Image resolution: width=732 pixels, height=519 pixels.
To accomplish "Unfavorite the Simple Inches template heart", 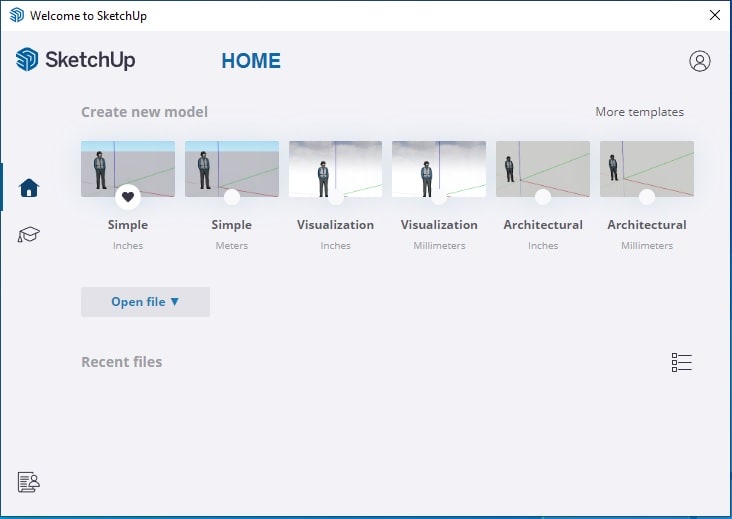I will click(x=128, y=197).
